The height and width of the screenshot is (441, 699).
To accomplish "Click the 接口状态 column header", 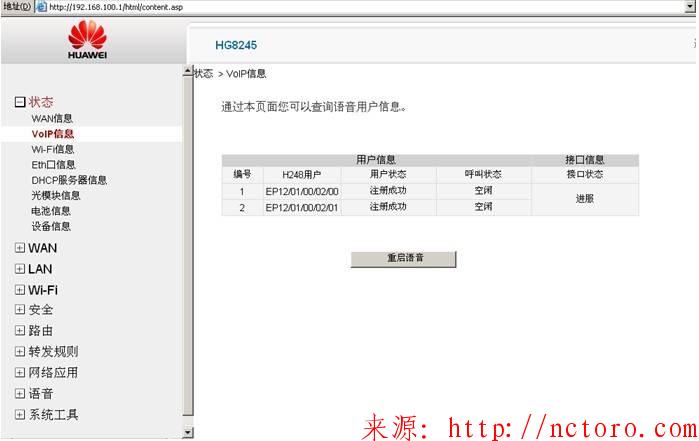I will point(584,174).
